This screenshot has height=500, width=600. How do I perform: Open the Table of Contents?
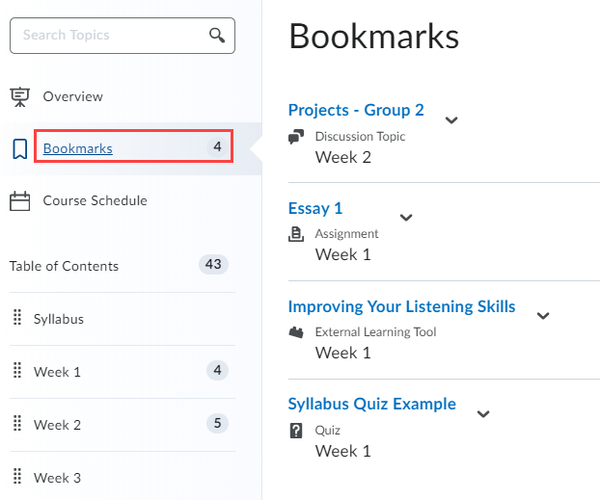click(64, 266)
